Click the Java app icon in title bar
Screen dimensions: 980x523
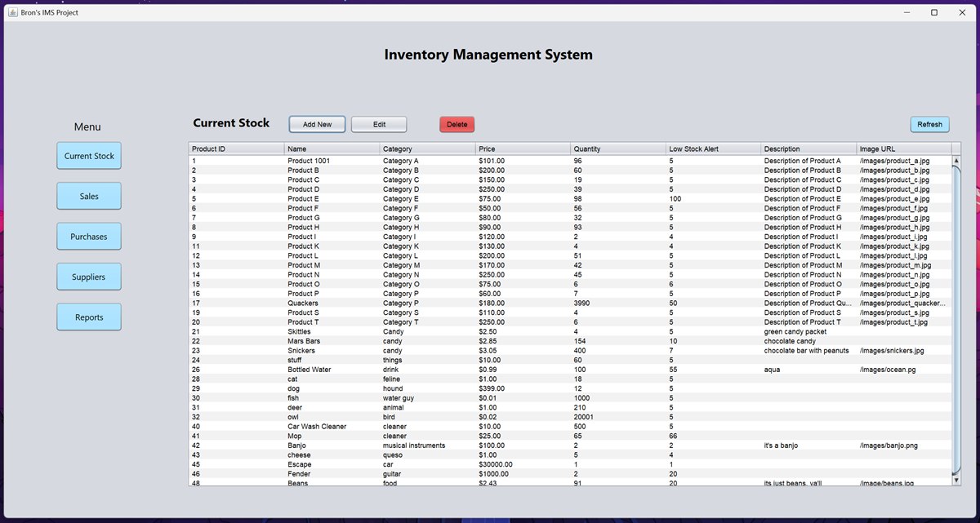click(12, 12)
